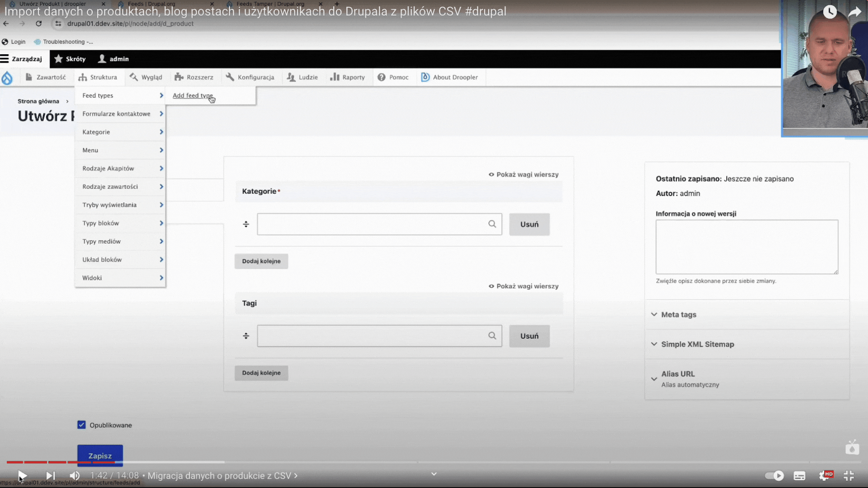Click the Ludzie menu icon

[x=292, y=77]
